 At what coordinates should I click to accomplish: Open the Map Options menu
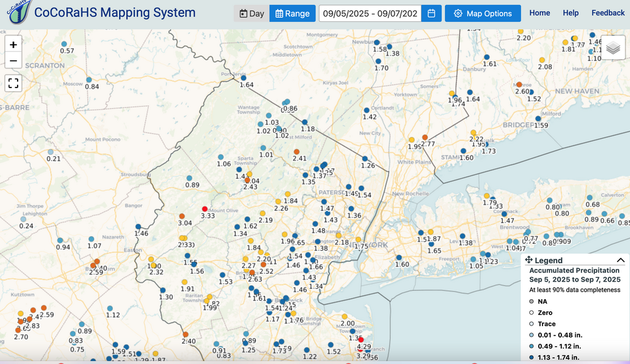(x=483, y=13)
